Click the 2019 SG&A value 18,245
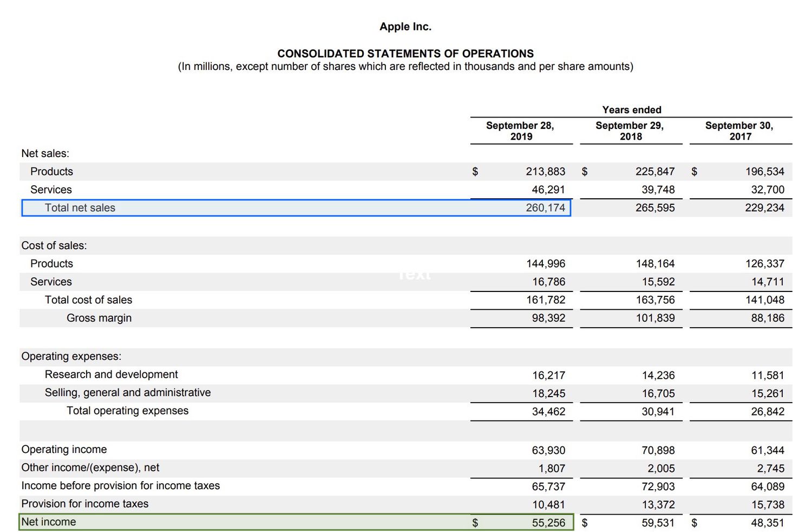 coord(548,394)
